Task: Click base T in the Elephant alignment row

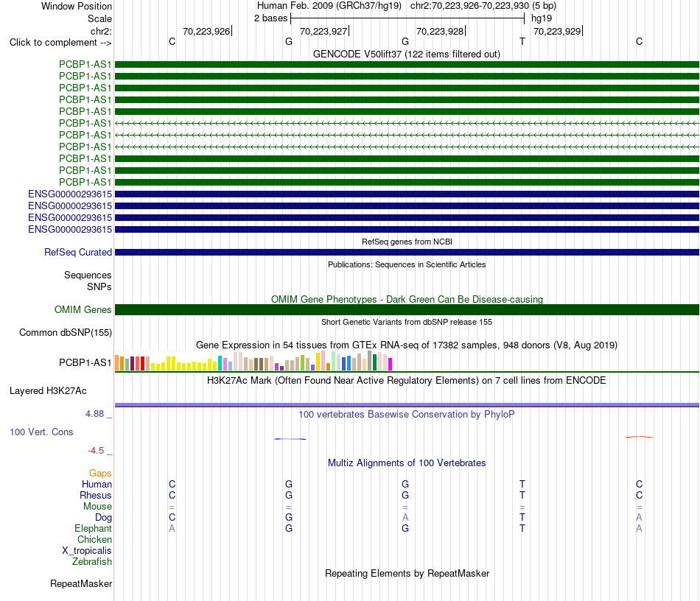Action: [522, 528]
